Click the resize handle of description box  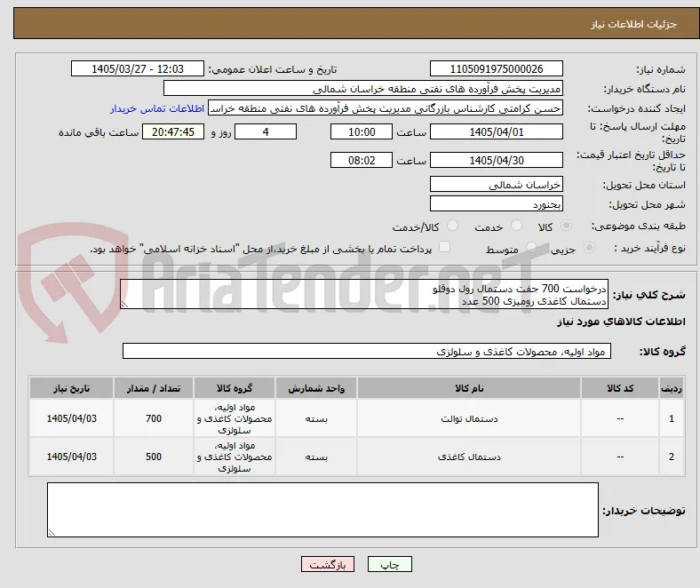coord(124,305)
